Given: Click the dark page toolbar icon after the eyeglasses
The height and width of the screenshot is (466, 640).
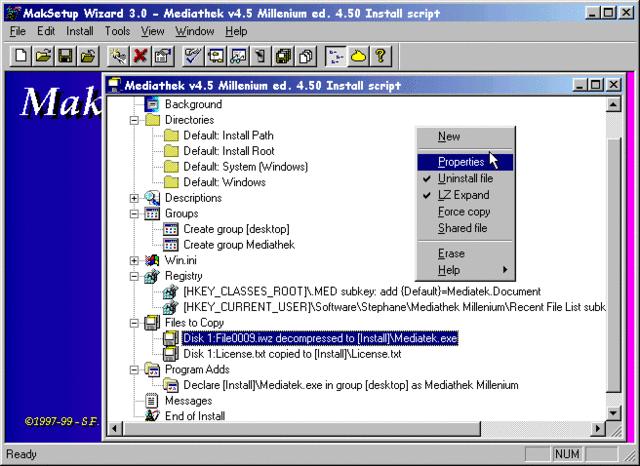Looking at the screenshot, I should (261, 55).
